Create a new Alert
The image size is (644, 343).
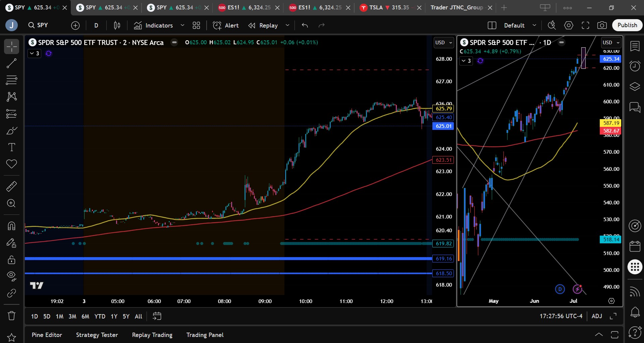[226, 25]
